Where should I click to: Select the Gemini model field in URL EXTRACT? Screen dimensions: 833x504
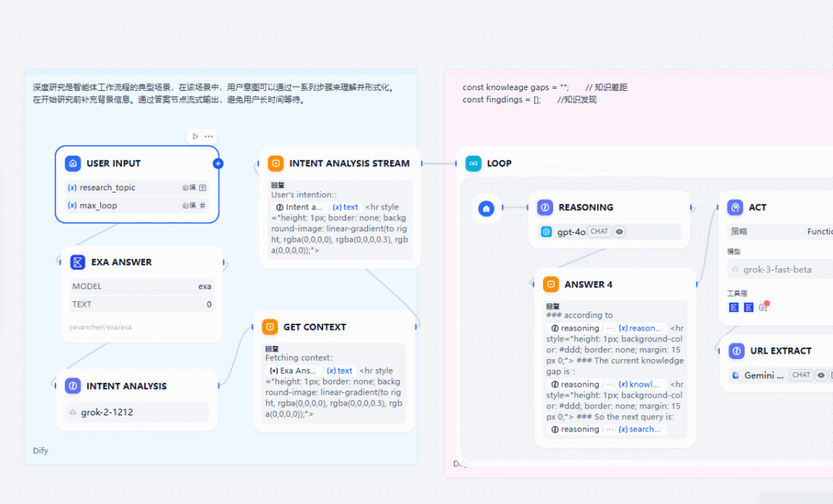click(x=781, y=375)
